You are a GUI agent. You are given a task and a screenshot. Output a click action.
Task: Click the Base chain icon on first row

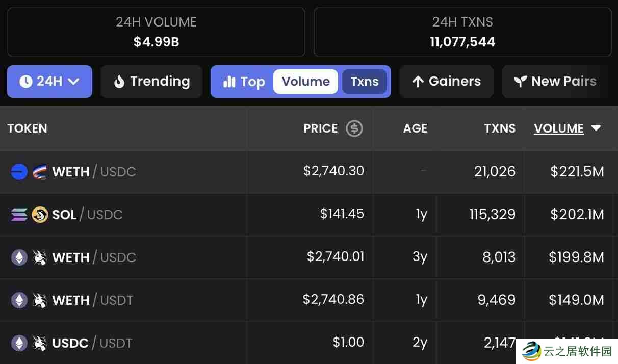[x=19, y=172]
